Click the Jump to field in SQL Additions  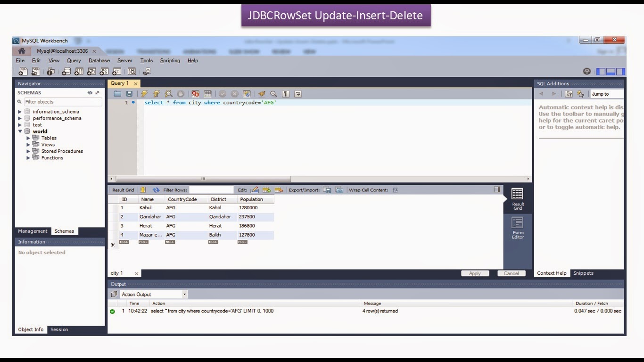[607, 94]
